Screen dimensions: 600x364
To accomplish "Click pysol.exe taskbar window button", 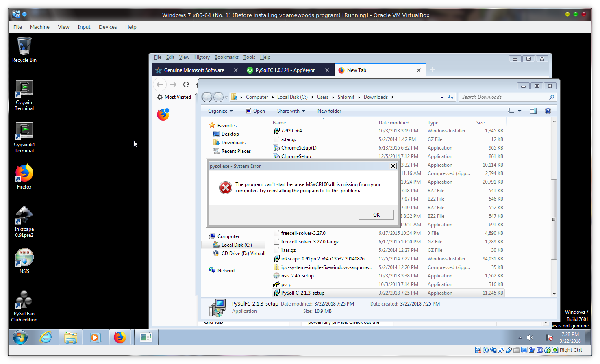I will point(146,337).
